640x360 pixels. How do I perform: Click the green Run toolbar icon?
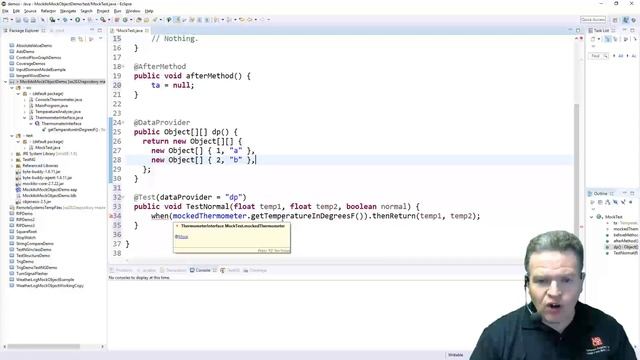click(x=77, y=20)
